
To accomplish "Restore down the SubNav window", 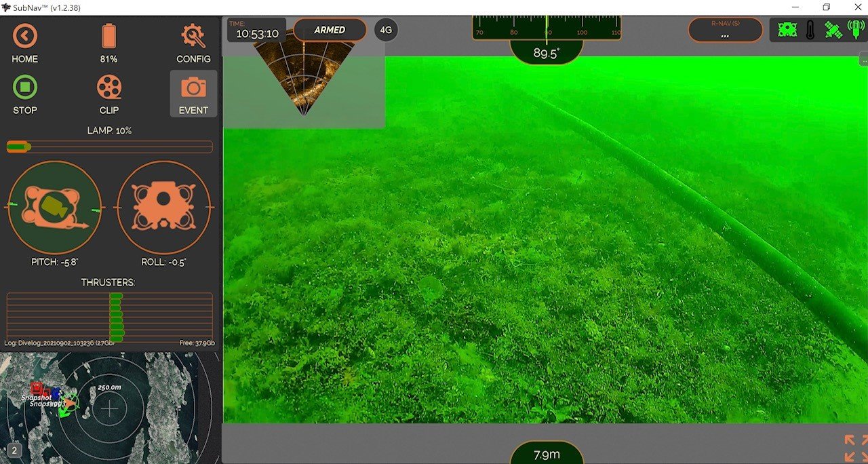I will 826,7.
